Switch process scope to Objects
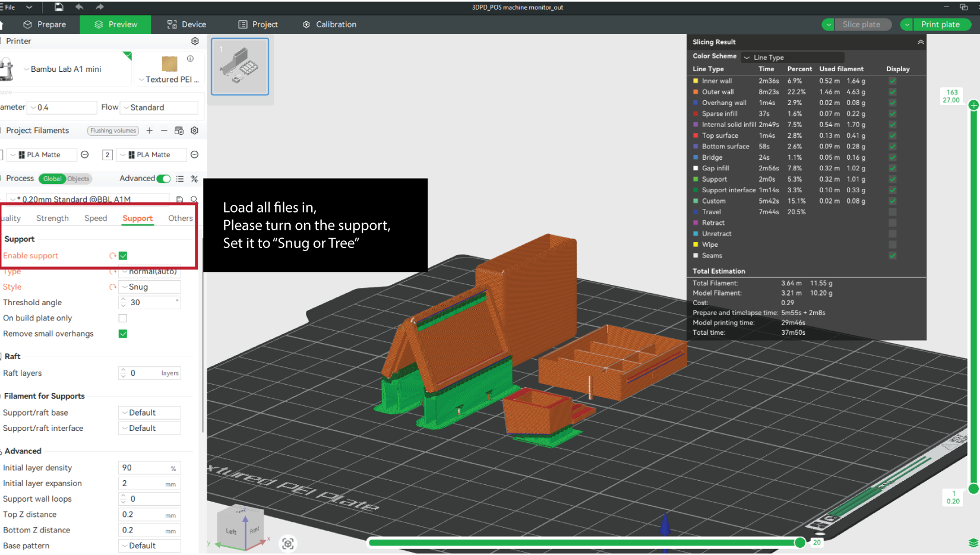 click(x=78, y=179)
